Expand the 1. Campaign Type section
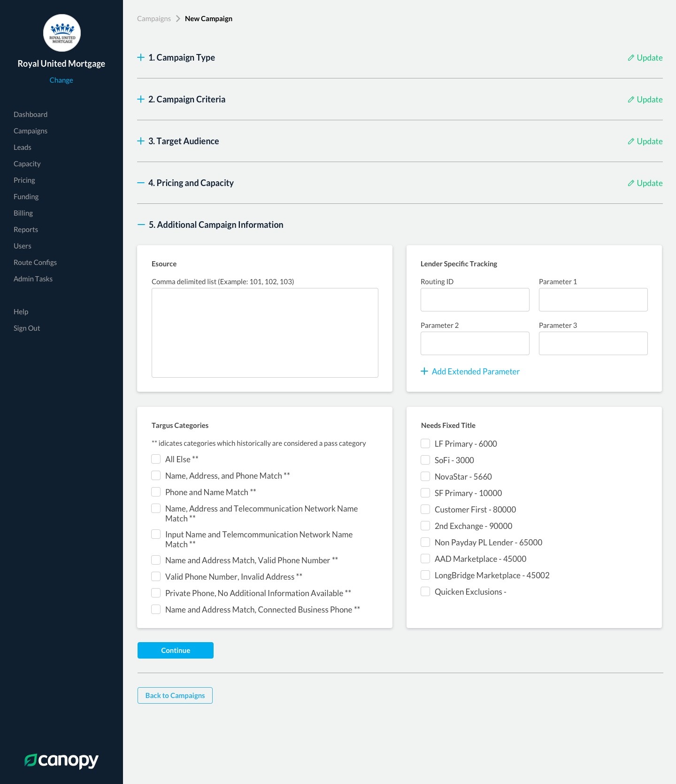This screenshot has width=676, height=784. click(141, 57)
